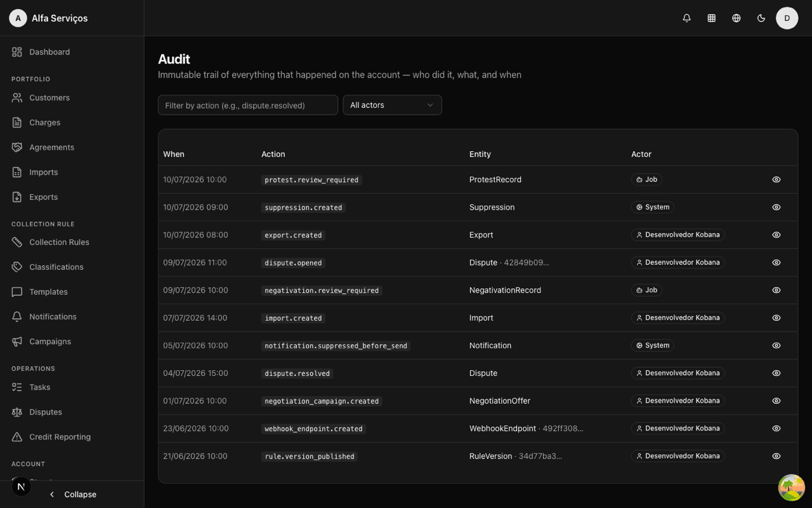This screenshot has width=812, height=508.
Task: View details of notification.suppressed_before_send entry
Action: (776, 345)
